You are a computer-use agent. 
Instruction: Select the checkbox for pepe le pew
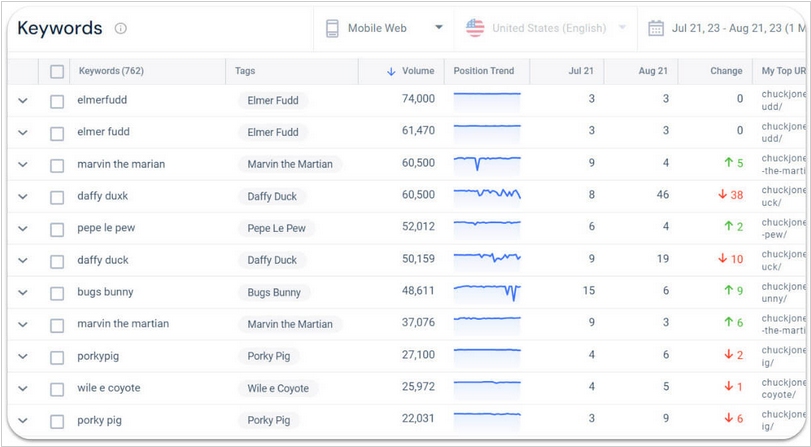point(57,228)
